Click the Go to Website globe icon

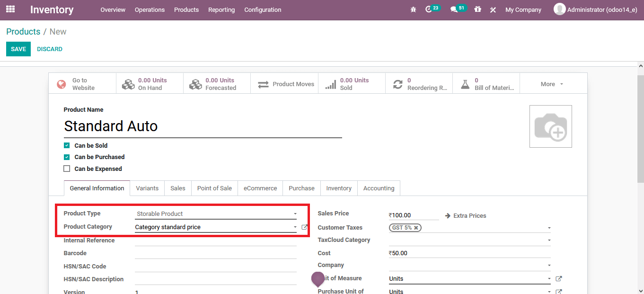pos(62,84)
